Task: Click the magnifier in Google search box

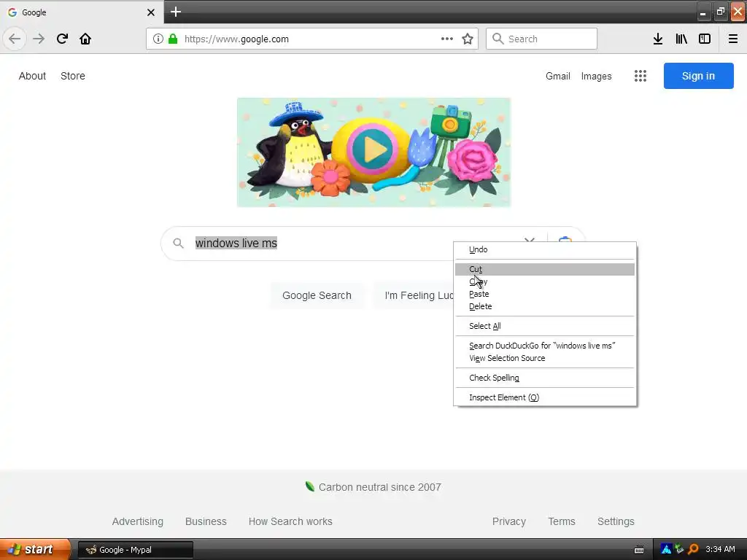Action: [x=178, y=244]
